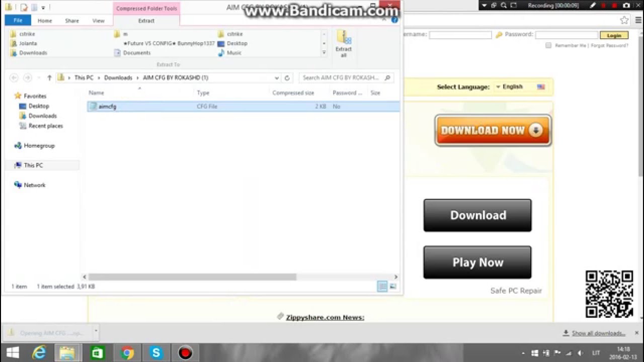
Task: Click the Compressed Folder Tools tab header
Action: point(146,9)
